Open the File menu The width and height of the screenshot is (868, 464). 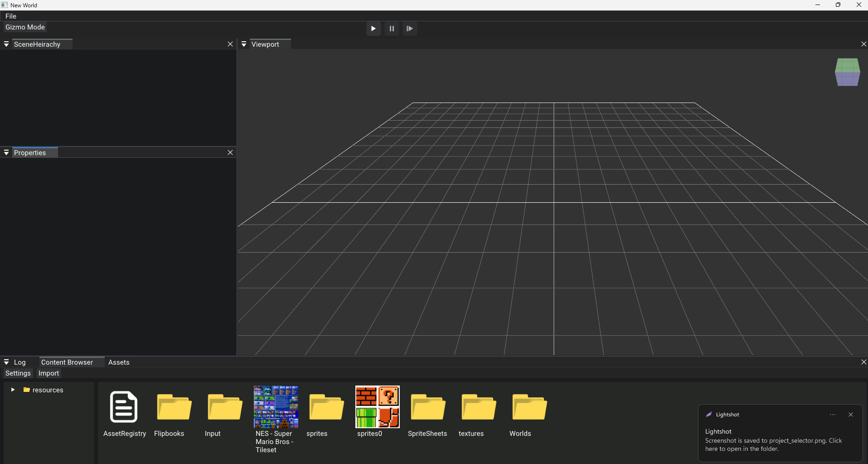point(11,16)
